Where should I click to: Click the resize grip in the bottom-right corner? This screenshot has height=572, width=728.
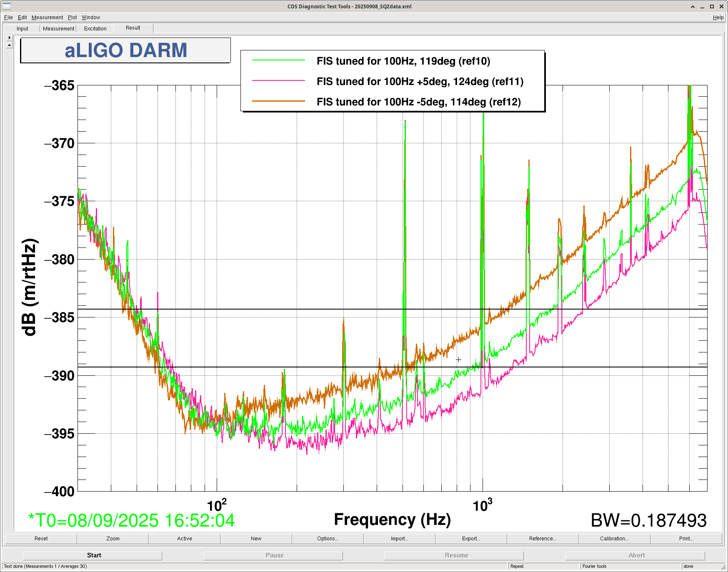pos(723,567)
